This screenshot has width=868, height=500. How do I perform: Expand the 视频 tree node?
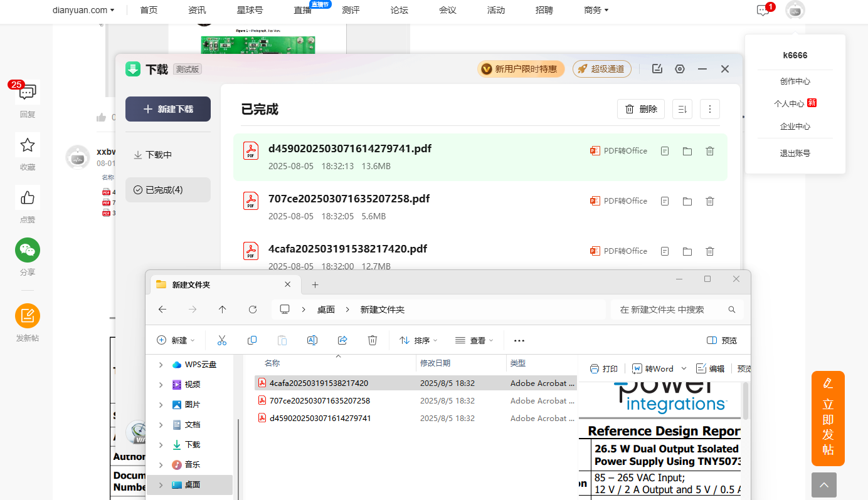[161, 385]
